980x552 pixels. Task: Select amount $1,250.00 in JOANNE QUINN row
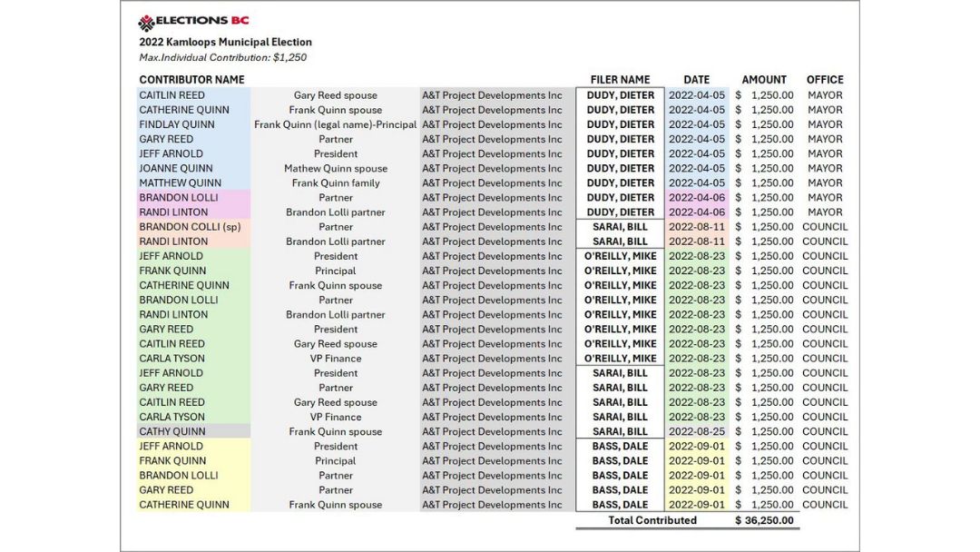[764, 168]
